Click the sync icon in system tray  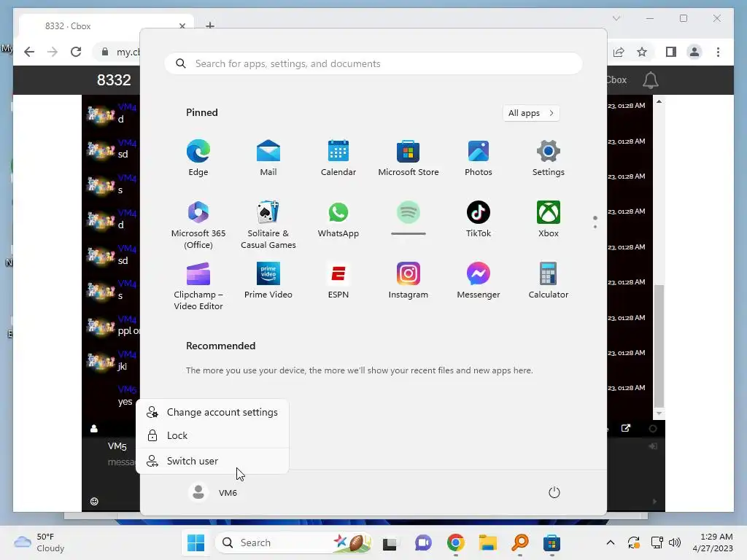coord(634,542)
